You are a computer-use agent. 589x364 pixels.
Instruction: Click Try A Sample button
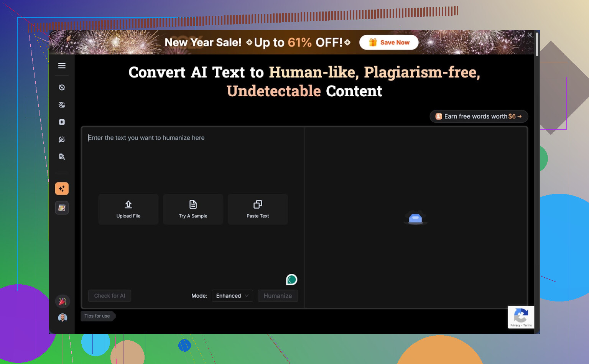[193, 209]
